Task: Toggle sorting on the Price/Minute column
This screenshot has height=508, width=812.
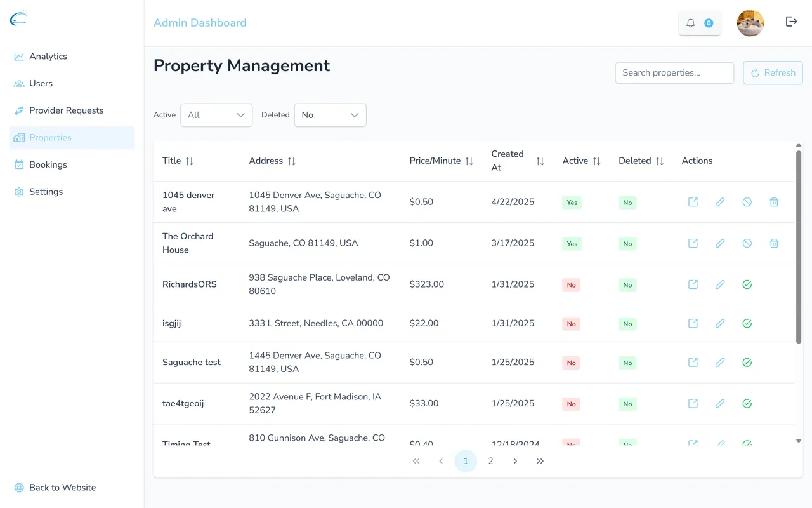Action: 469,161
